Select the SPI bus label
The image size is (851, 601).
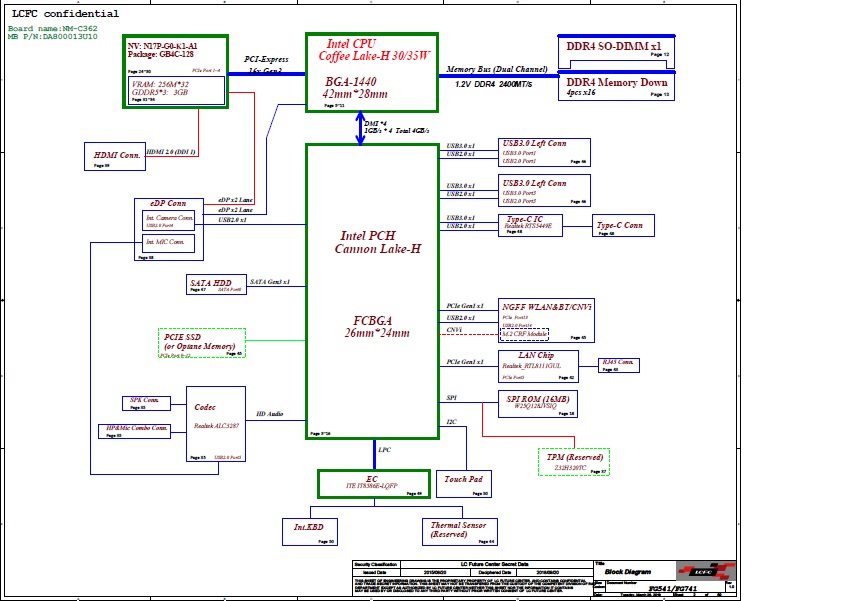pos(451,398)
